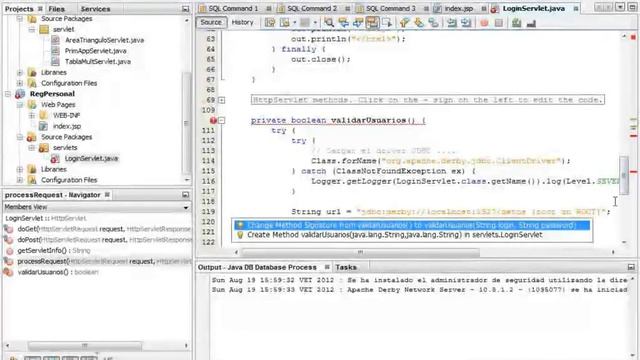Collapse the validarUsuarios method fold at line 110
Viewport: 640px width, 360px height.
(221, 120)
